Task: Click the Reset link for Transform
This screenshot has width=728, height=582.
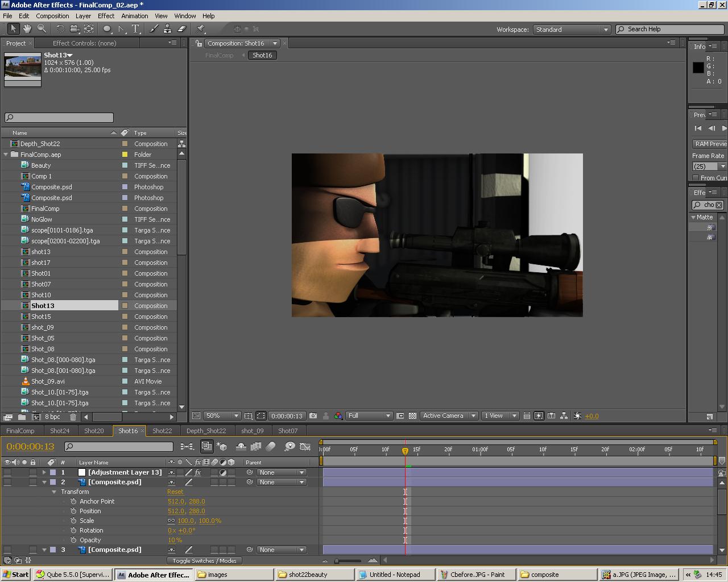Action: coord(175,492)
